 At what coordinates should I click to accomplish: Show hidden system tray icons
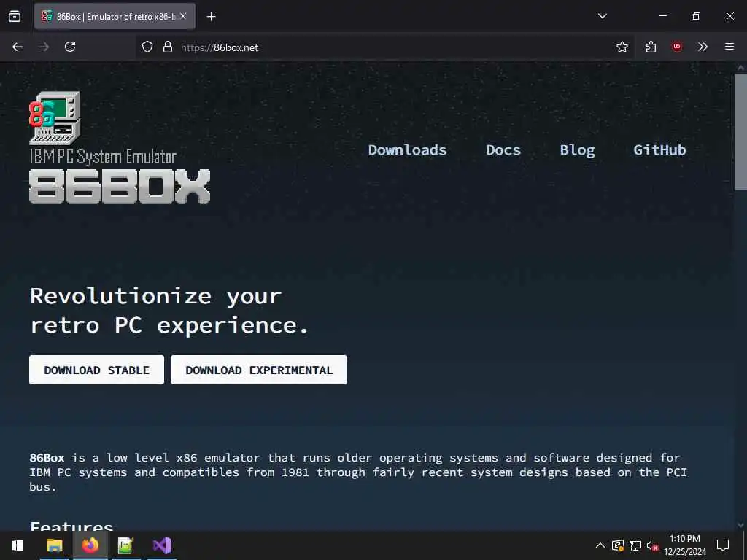(600, 545)
